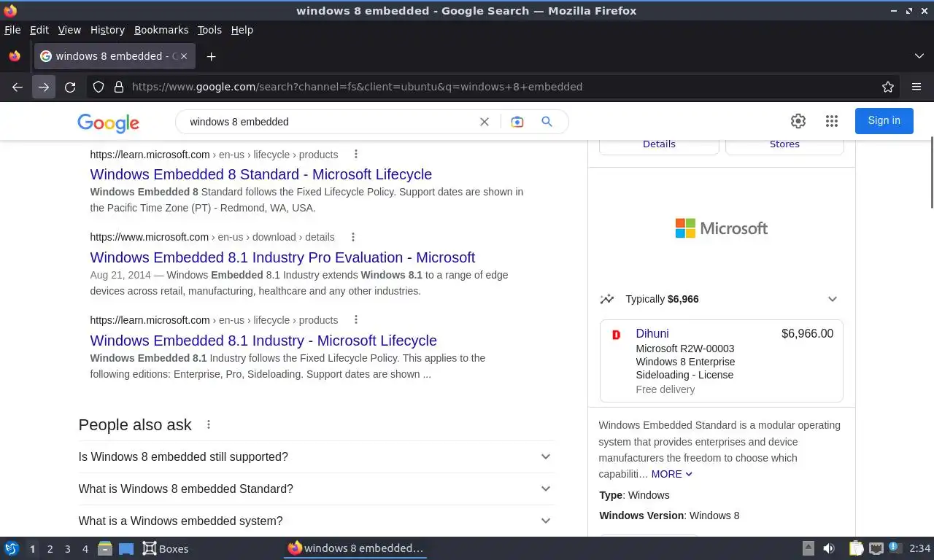Open the clipboard manager tray icon
The image size is (934, 560).
tap(856, 548)
